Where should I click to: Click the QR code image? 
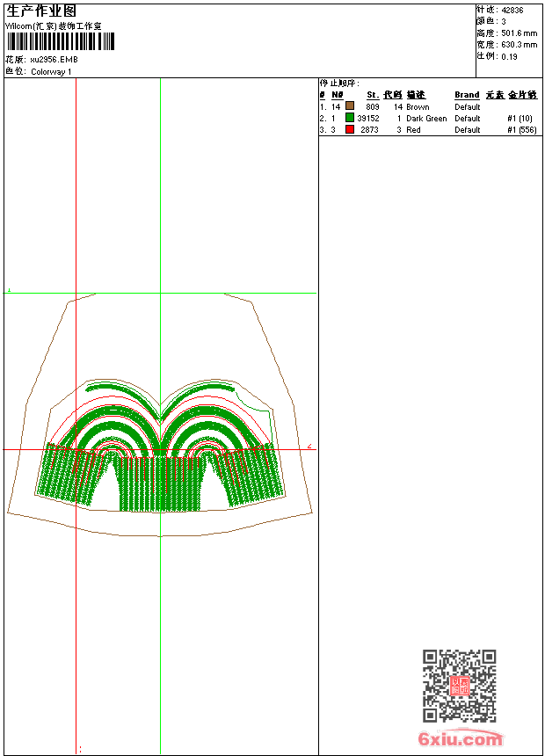459,686
